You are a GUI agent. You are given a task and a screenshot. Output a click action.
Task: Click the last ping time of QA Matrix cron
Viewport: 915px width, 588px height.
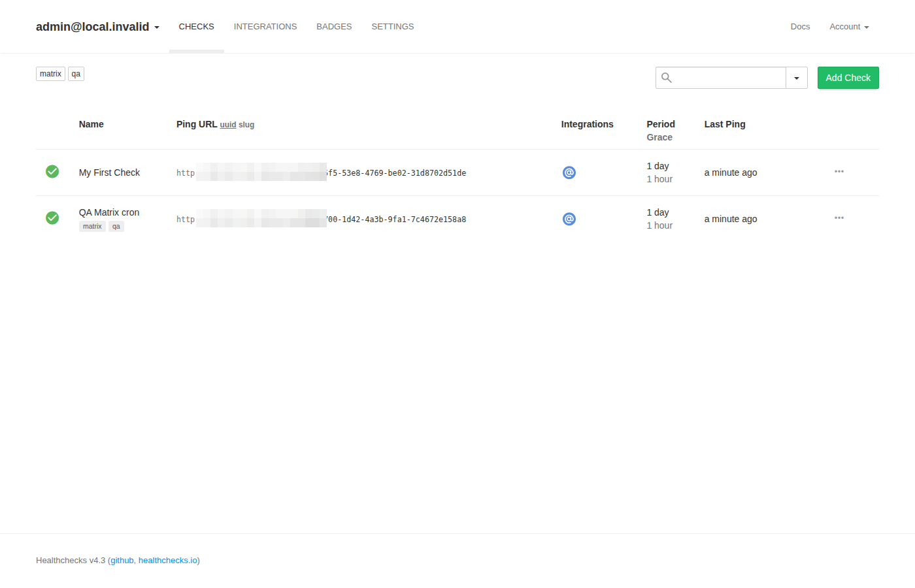[731, 219]
